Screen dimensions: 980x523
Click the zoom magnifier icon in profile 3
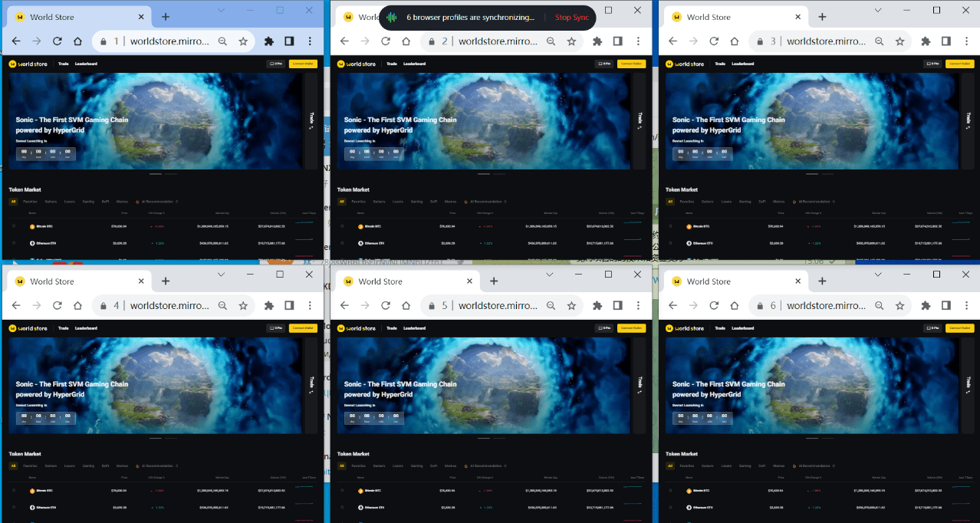point(880,41)
